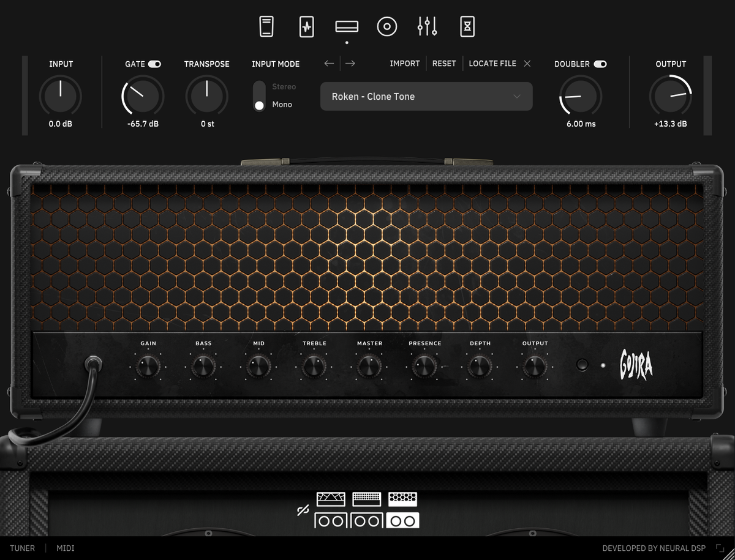
Task: Click the amp Gain knob
Action: point(148,367)
